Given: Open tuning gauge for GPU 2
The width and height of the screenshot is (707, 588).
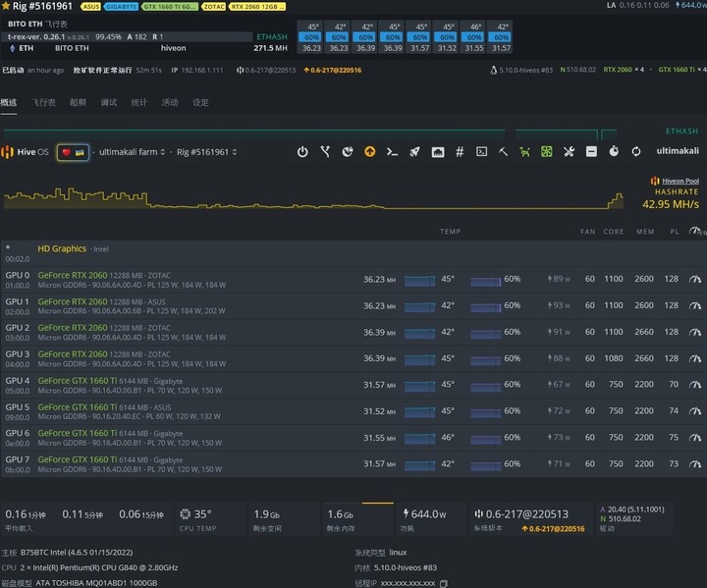Looking at the screenshot, I should tap(695, 332).
